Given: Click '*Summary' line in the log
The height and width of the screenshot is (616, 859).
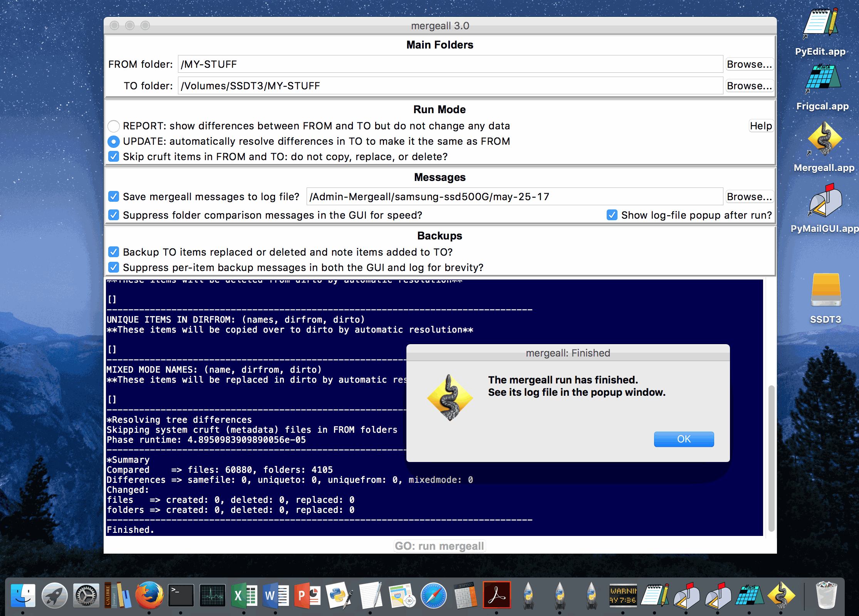Looking at the screenshot, I should pyautogui.click(x=128, y=460).
